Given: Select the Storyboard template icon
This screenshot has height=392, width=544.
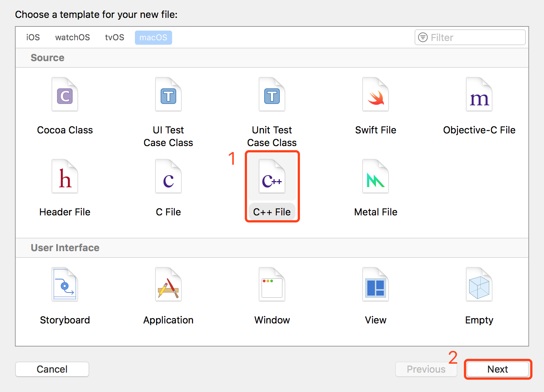Looking at the screenshot, I should point(65,284).
